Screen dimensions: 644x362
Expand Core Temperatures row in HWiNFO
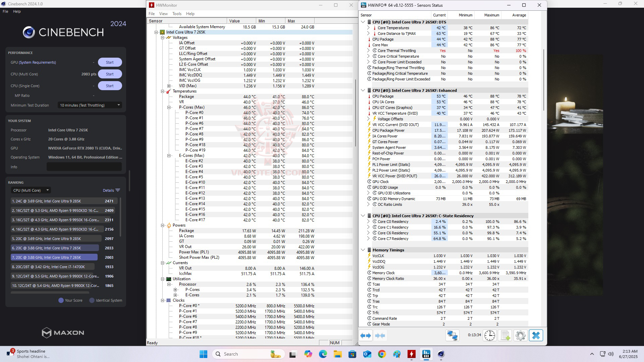point(368,28)
